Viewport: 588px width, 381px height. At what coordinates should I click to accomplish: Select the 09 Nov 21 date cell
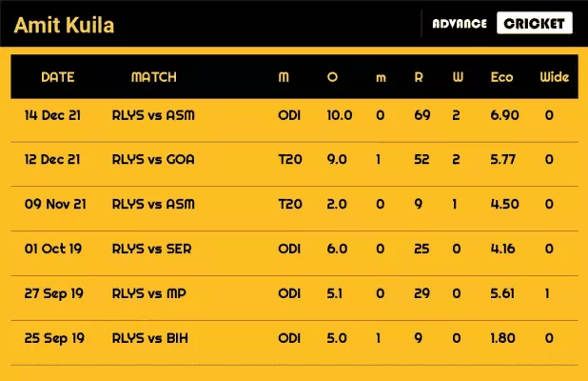click(53, 204)
